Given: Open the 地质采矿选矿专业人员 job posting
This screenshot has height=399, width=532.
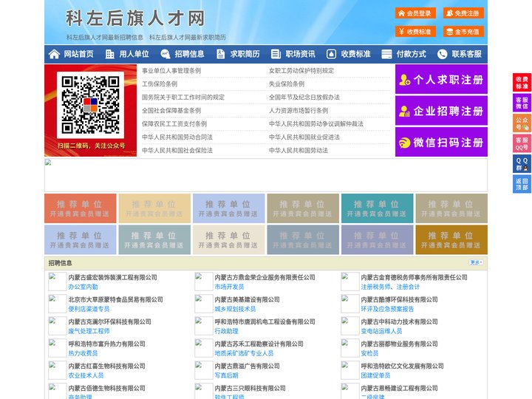Looking at the screenshot, I should point(244,353).
